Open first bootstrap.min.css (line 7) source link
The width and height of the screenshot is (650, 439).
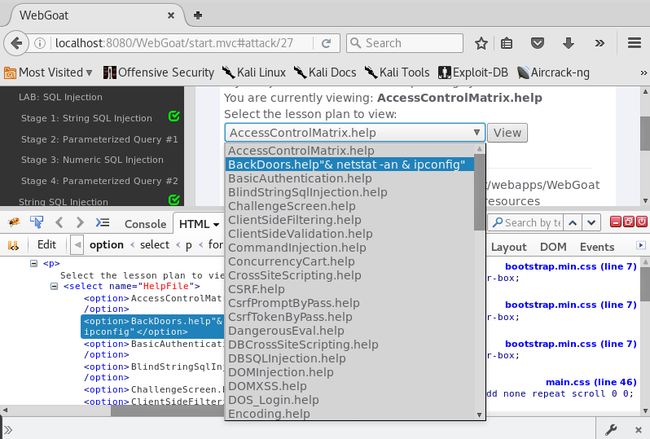570,266
